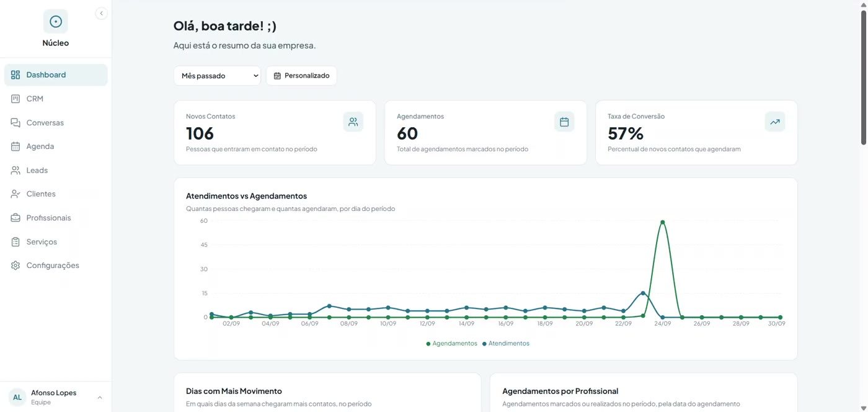
Task: Toggle the Atendimentos series in chart legend
Action: coord(506,344)
